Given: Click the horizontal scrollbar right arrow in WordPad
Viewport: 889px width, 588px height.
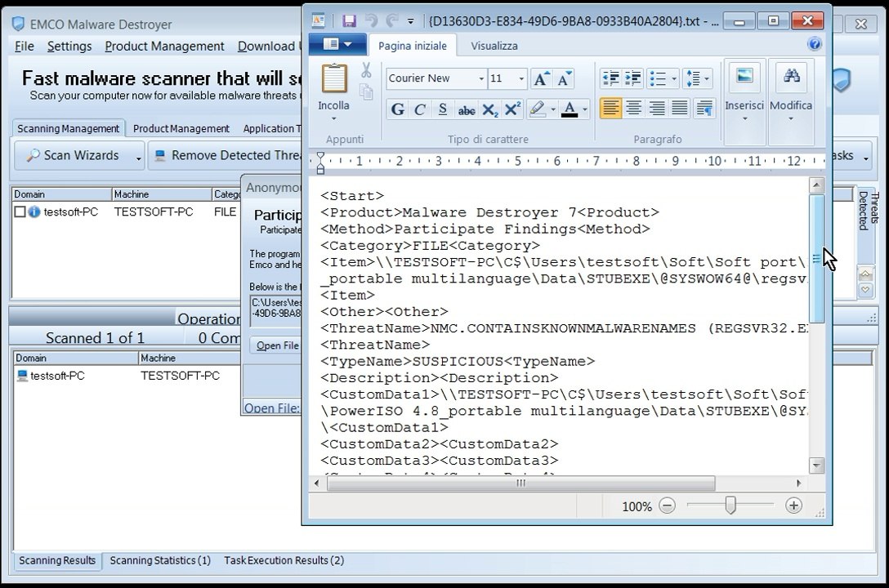Looking at the screenshot, I should [799, 483].
